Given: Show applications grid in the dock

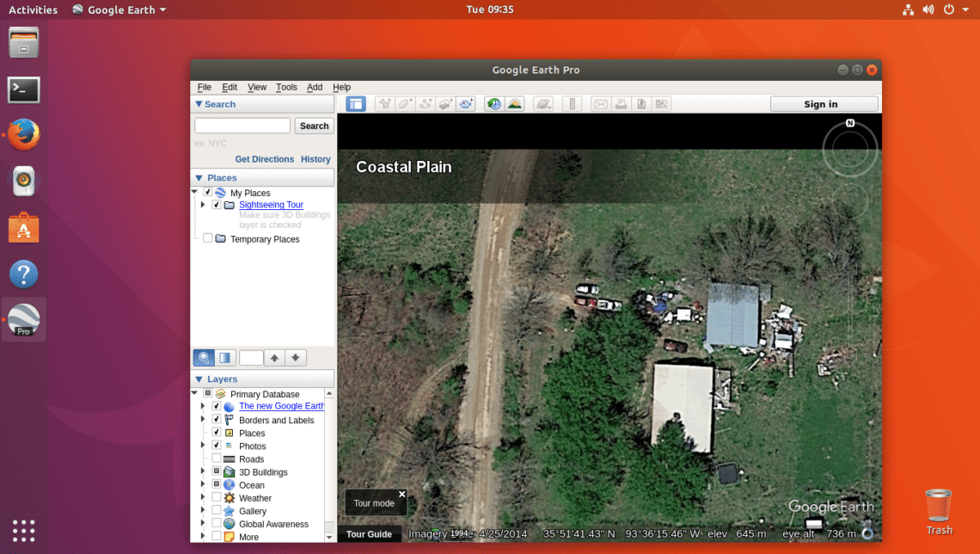Looking at the screenshot, I should coord(24,531).
